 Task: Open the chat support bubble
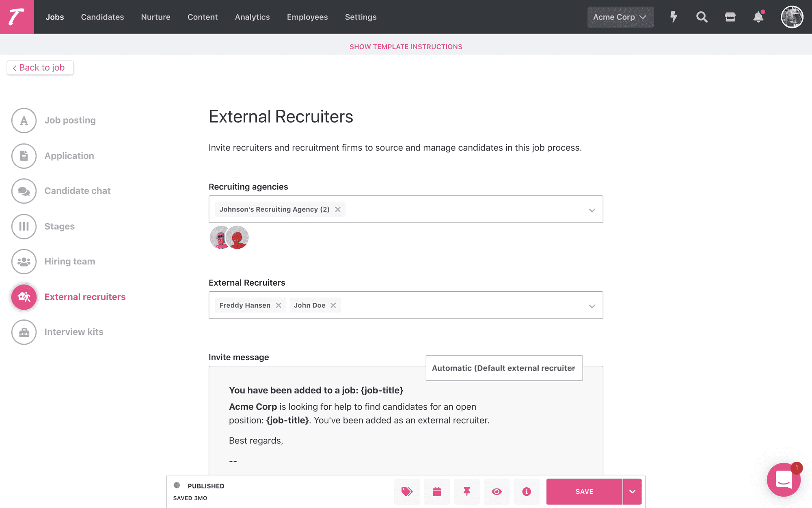pos(784,480)
